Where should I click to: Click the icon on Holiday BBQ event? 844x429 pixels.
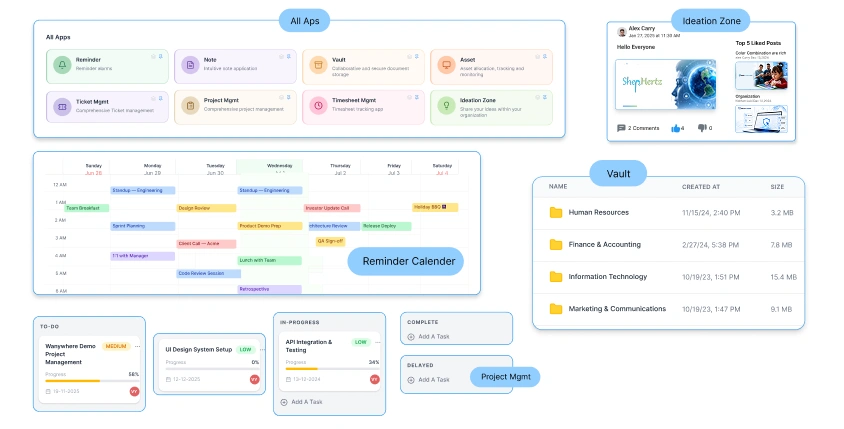pos(444,207)
